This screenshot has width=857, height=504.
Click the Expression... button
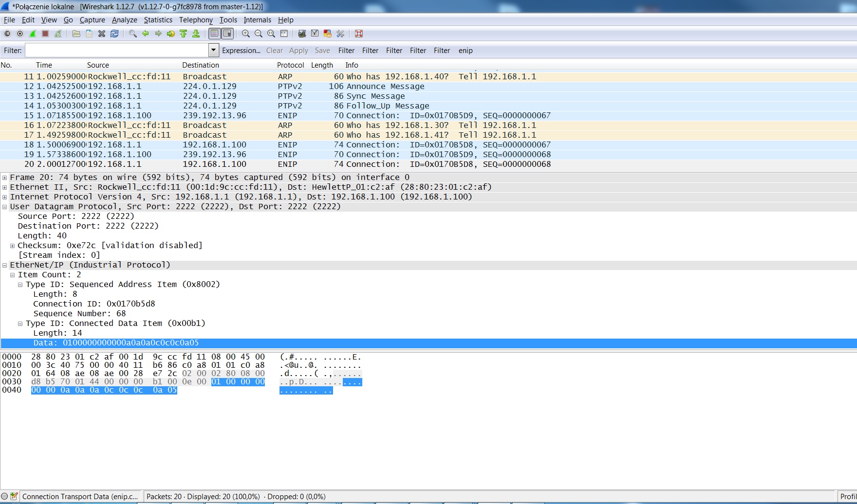click(241, 51)
